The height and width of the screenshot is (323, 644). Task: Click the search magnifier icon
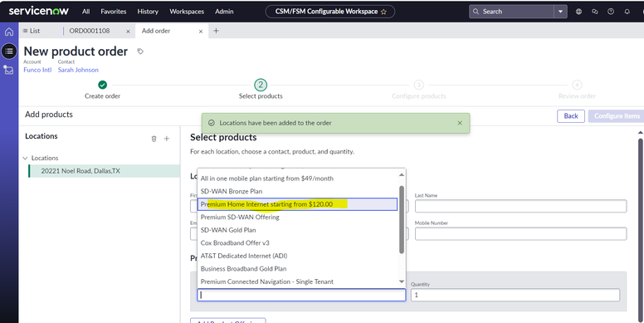click(x=476, y=12)
